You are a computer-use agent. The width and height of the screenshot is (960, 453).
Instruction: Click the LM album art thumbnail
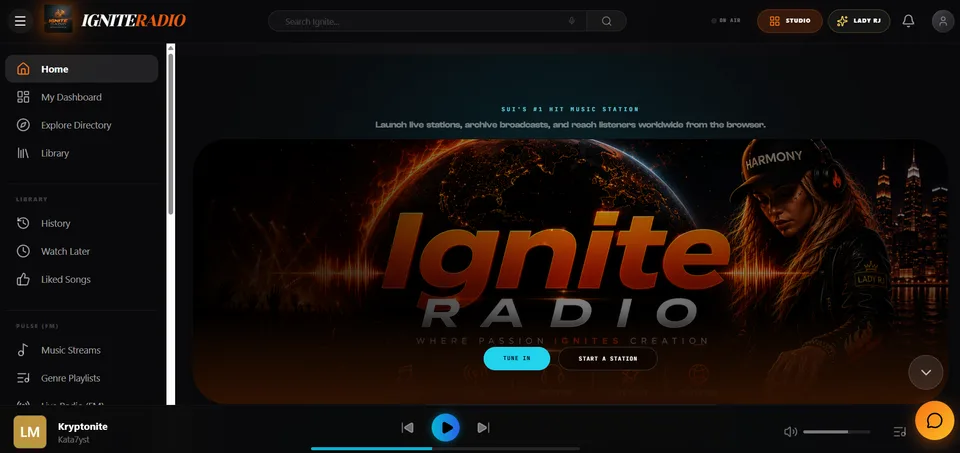pyautogui.click(x=30, y=432)
